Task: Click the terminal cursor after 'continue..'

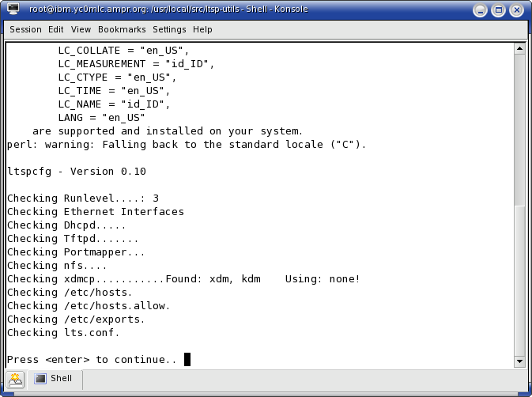Action: point(187,359)
